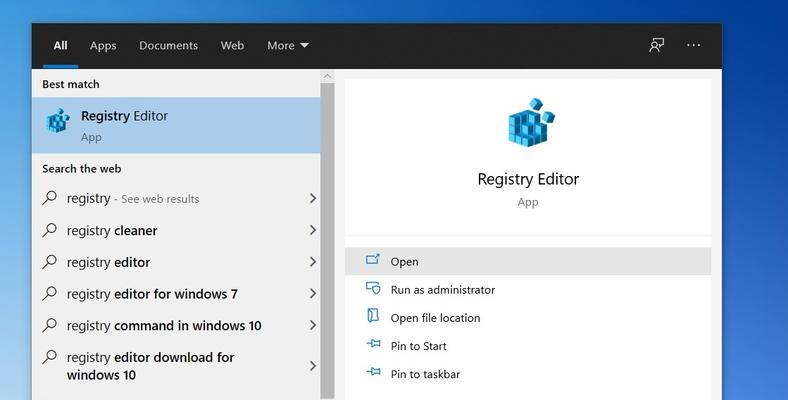The height and width of the screenshot is (400, 788).
Task: Expand the More dropdown filter
Action: [287, 46]
